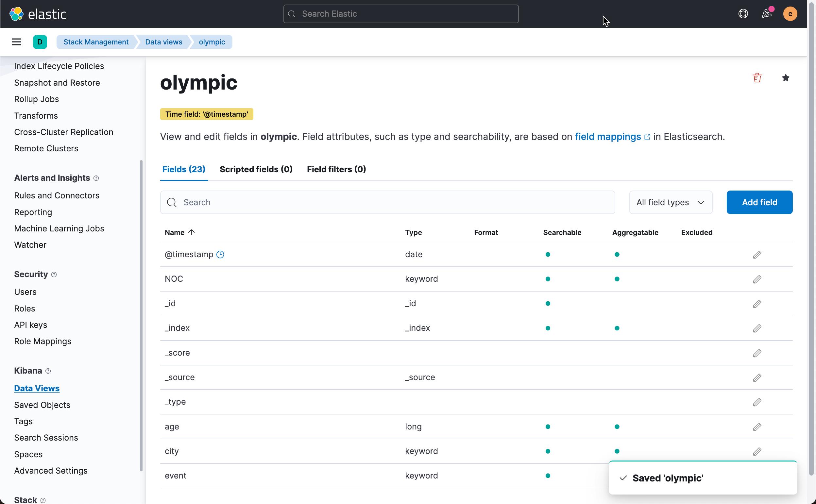Open Index Lifecycle Policies
This screenshot has width=816, height=504.
click(x=59, y=66)
